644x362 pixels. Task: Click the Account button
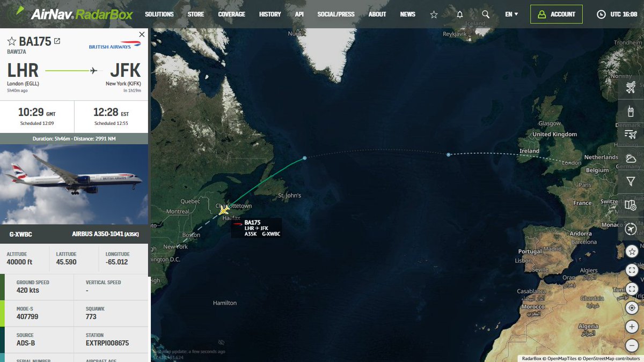(557, 14)
